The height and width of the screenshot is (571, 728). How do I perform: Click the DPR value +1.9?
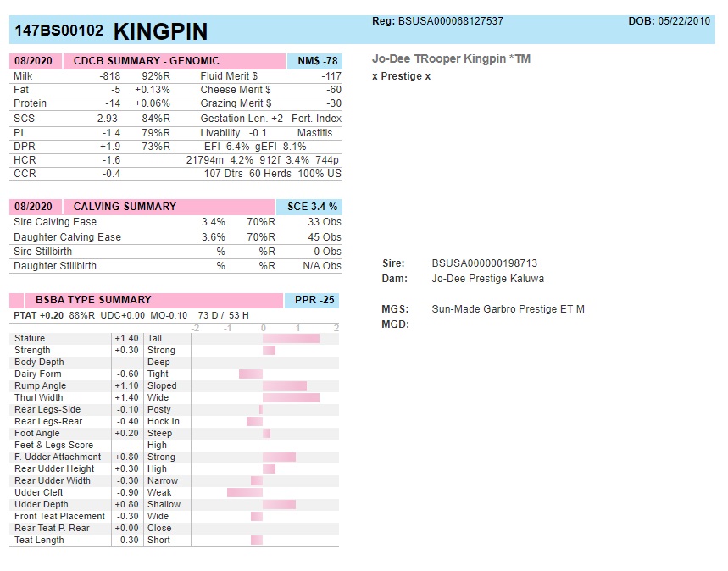pyautogui.click(x=110, y=147)
